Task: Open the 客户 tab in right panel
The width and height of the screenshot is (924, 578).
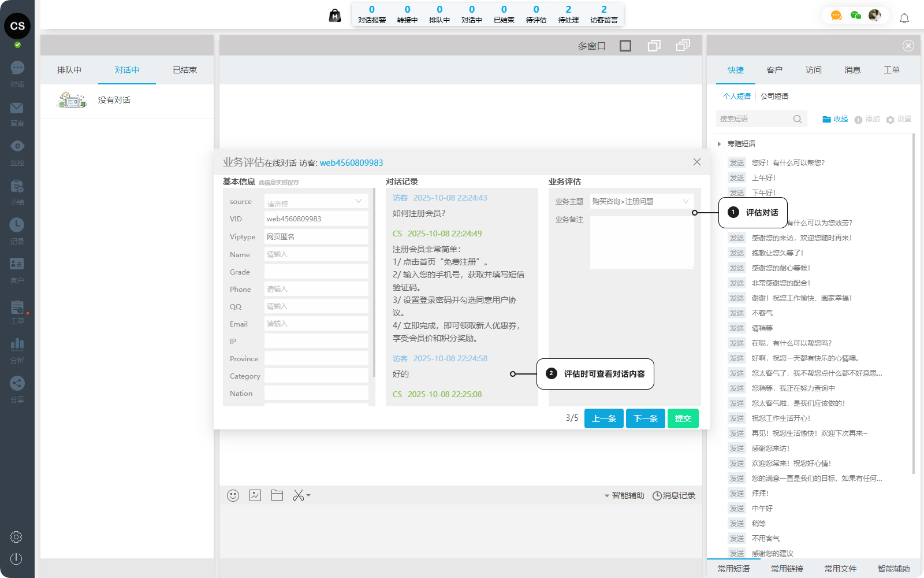Action: point(774,70)
